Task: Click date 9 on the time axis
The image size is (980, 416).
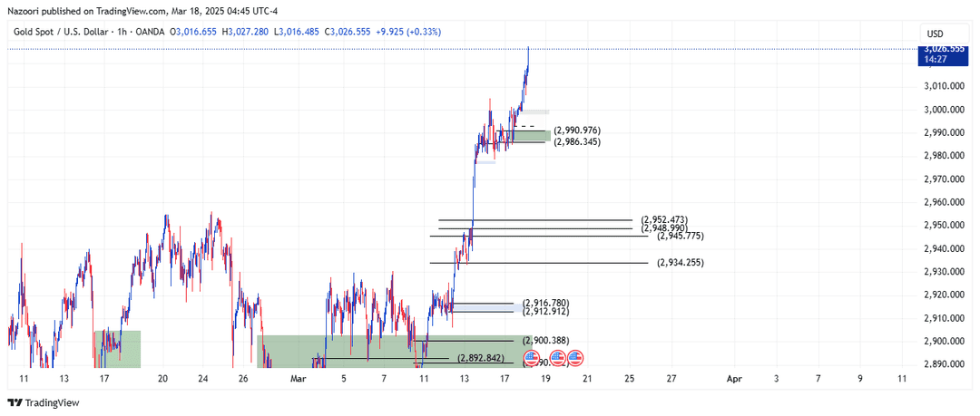Action: tap(859, 379)
